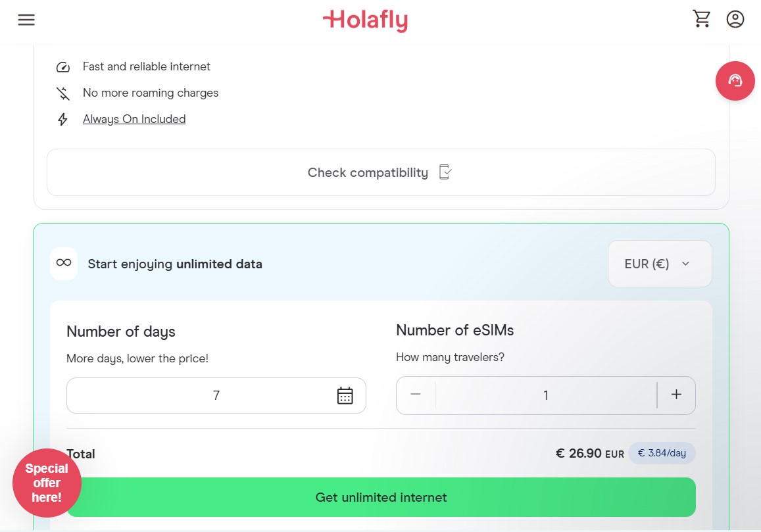
Task: Open the support chat headset button
Action: (735, 81)
